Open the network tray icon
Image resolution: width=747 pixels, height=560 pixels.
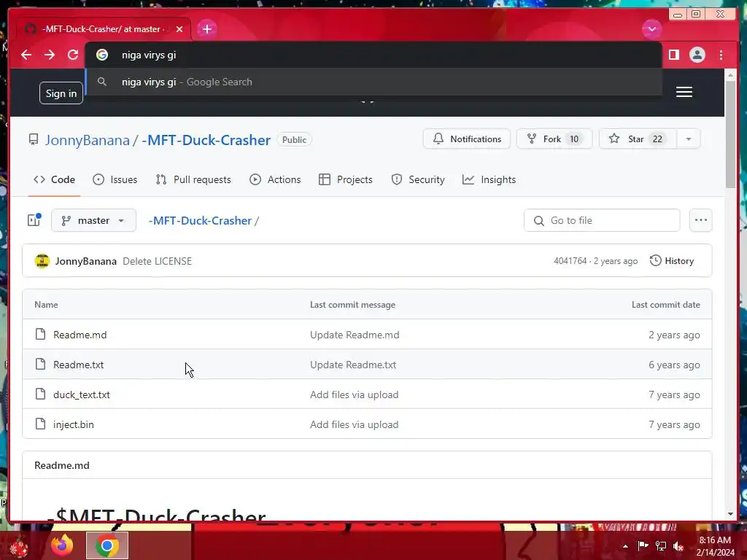click(661, 546)
